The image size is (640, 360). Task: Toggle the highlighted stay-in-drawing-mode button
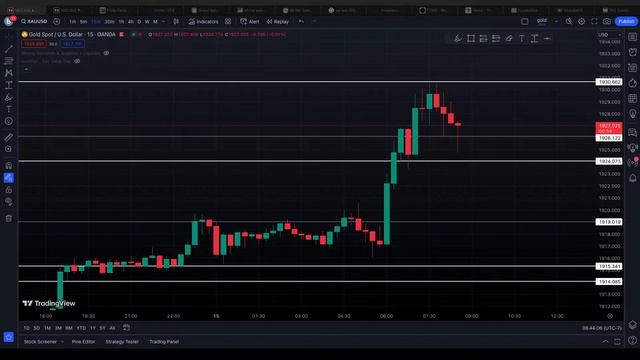[x=9, y=178]
